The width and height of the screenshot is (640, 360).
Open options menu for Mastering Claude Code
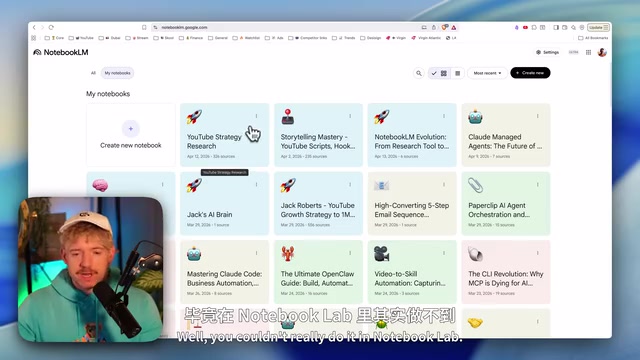click(256, 253)
